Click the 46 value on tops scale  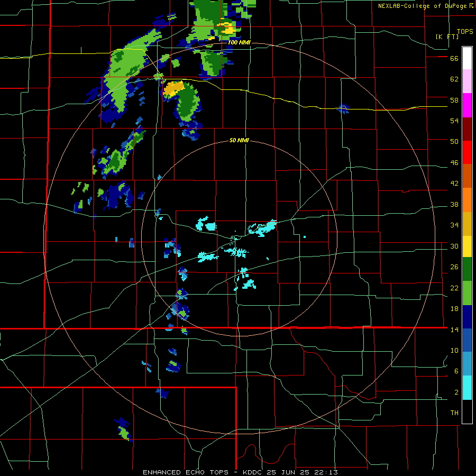pyautogui.click(x=454, y=163)
